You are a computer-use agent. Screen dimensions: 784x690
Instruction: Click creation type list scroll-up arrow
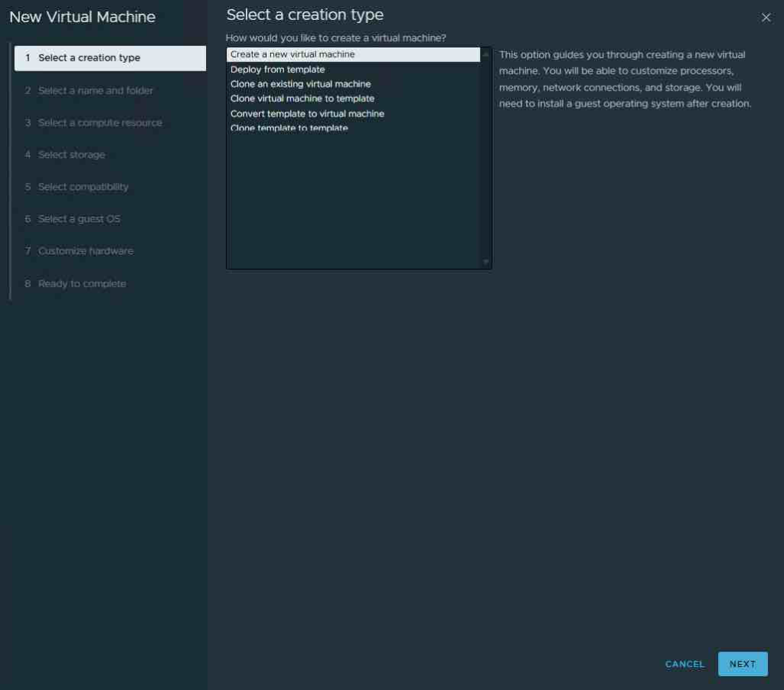pos(485,54)
